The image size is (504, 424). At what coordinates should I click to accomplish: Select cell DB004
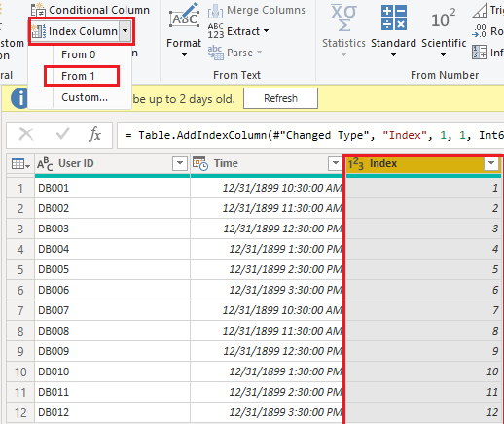coord(112,249)
